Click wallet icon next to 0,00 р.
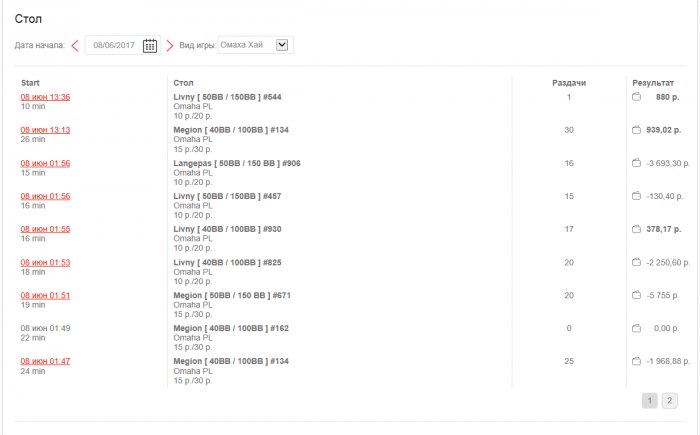 pos(636,328)
